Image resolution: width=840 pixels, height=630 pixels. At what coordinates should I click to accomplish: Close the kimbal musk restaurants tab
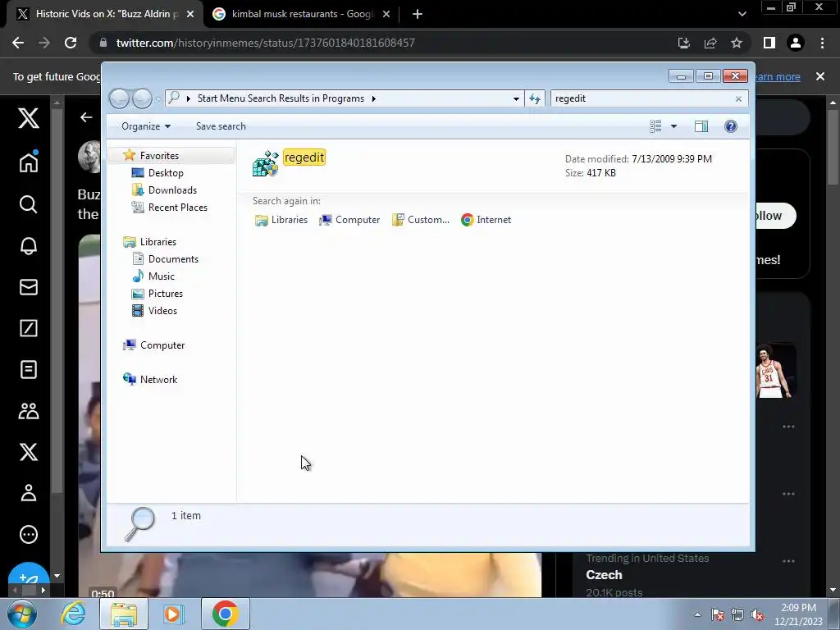[x=386, y=15]
